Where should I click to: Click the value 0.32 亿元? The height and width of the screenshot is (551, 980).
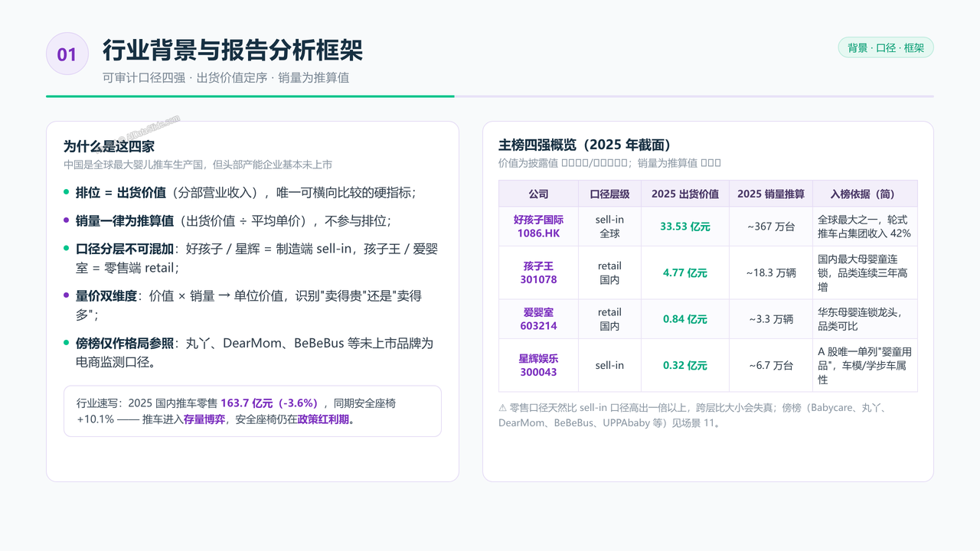[685, 365]
